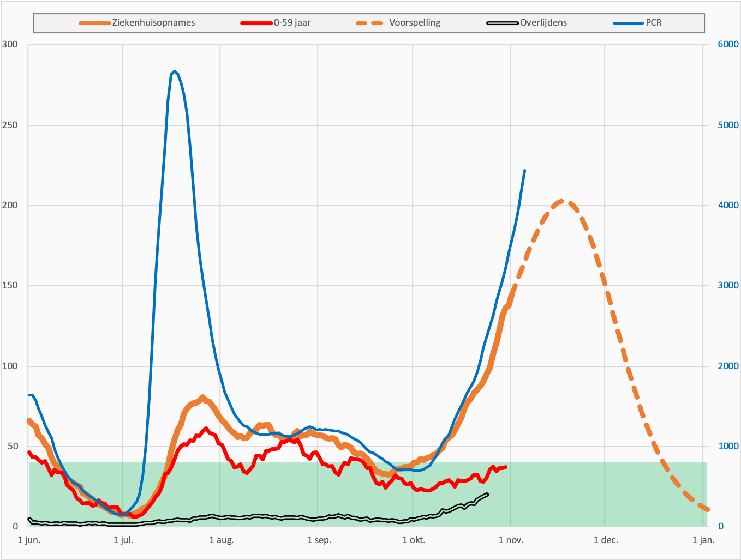Click the 1 aug. x-axis label
The width and height of the screenshot is (741, 560).
221,540
